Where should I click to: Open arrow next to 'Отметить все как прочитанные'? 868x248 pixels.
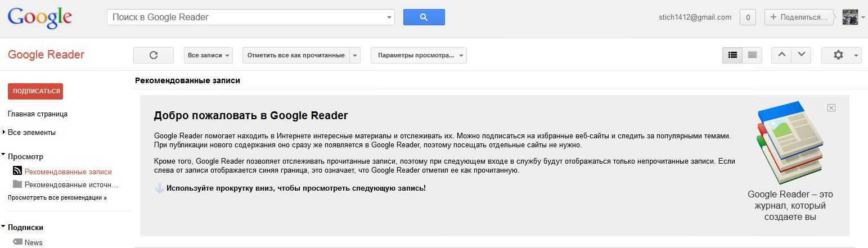[354, 55]
